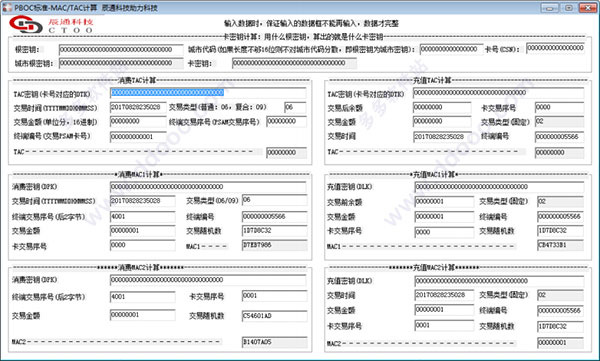
Task: Click 交易类型(固定) field in 充值TAC计算
Action: [559, 122]
